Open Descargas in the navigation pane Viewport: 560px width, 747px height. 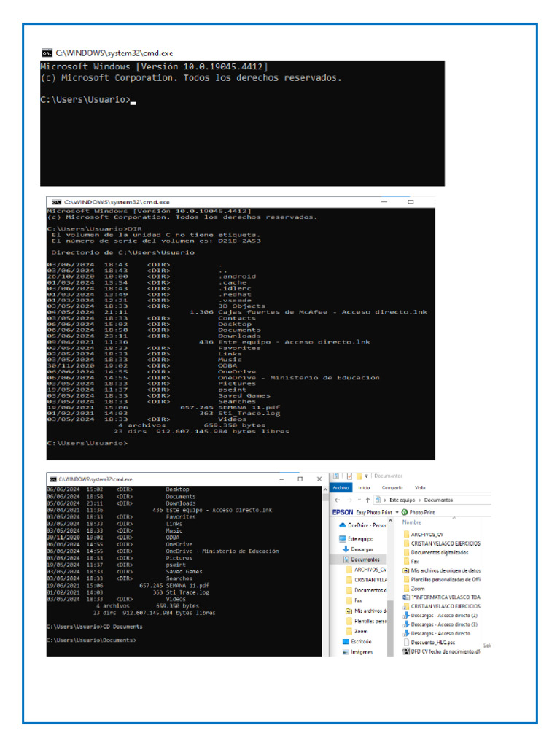click(x=358, y=549)
